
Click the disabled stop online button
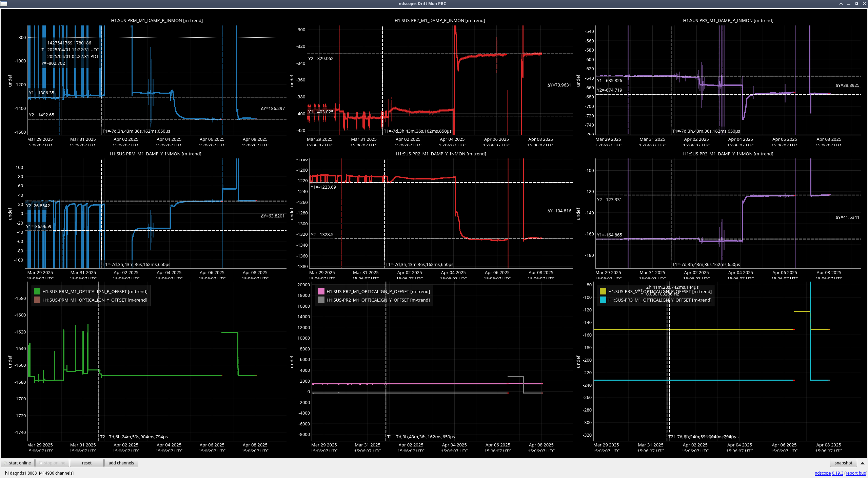tap(52, 463)
